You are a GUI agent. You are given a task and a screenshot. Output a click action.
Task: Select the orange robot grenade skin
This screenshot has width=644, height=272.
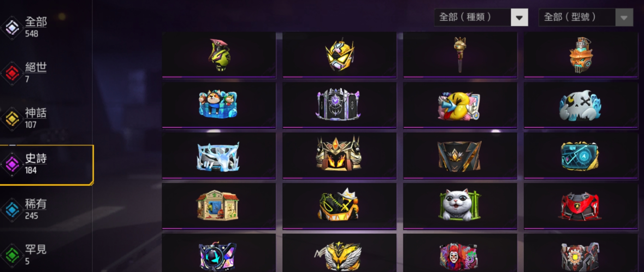[581, 54]
